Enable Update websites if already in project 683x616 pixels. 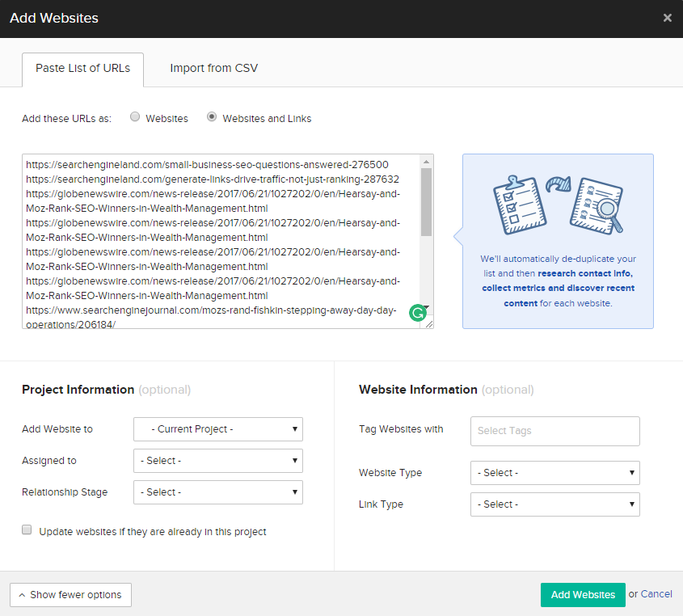tap(27, 530)
